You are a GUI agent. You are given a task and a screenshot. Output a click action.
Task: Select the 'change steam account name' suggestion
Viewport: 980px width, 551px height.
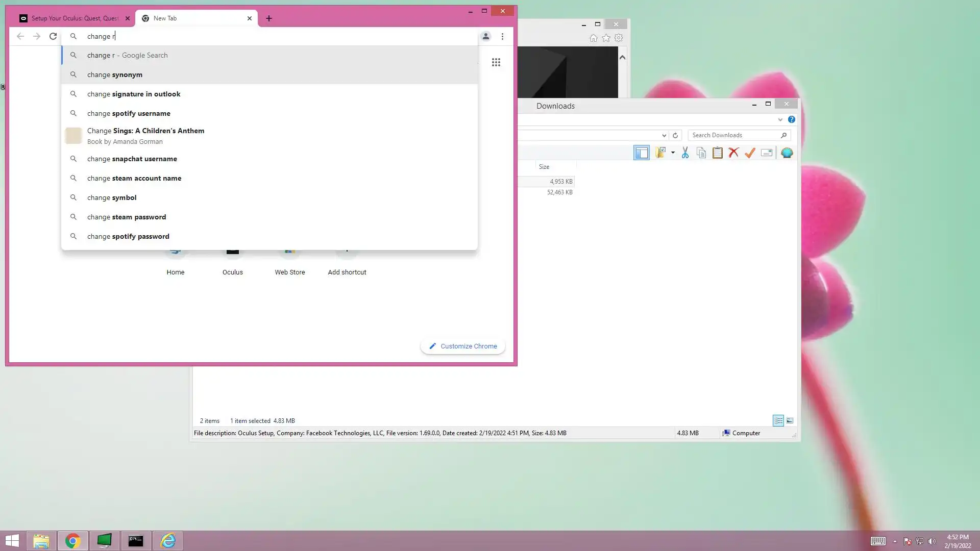coord(134,178)
